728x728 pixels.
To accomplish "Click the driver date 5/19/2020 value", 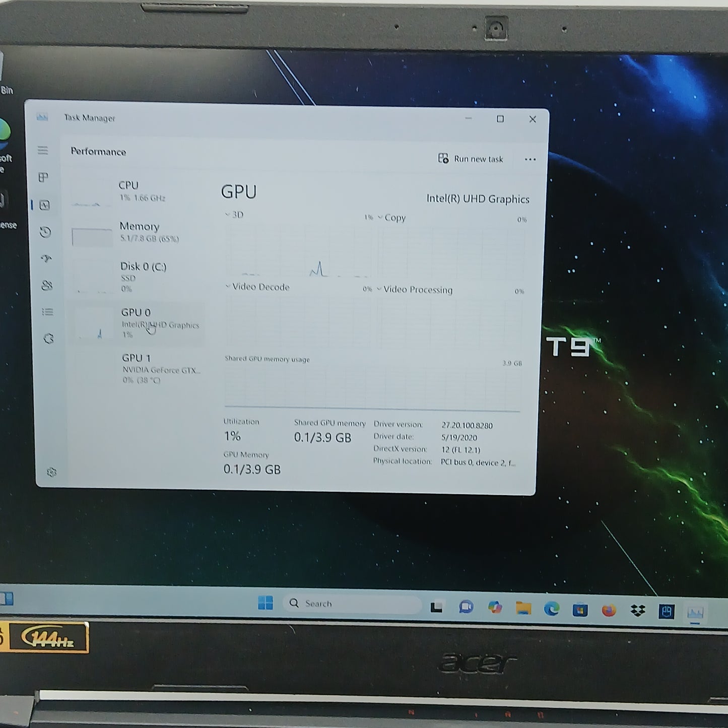I will [x=459, y=438].
